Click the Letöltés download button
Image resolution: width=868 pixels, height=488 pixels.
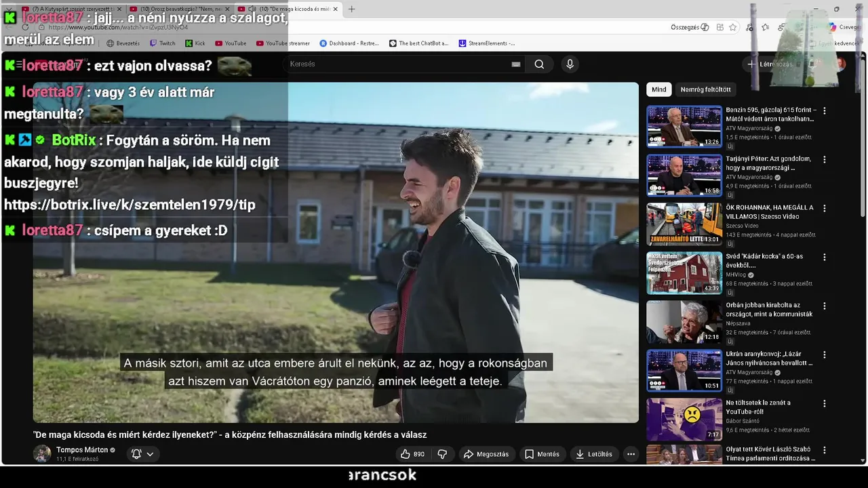(593, 454)
